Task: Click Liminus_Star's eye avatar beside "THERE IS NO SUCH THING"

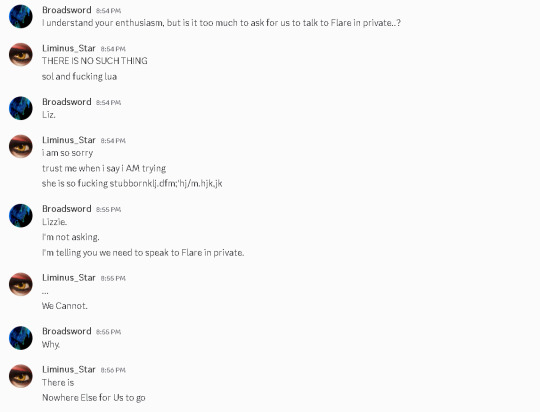Action: click(x=21, y=54)
